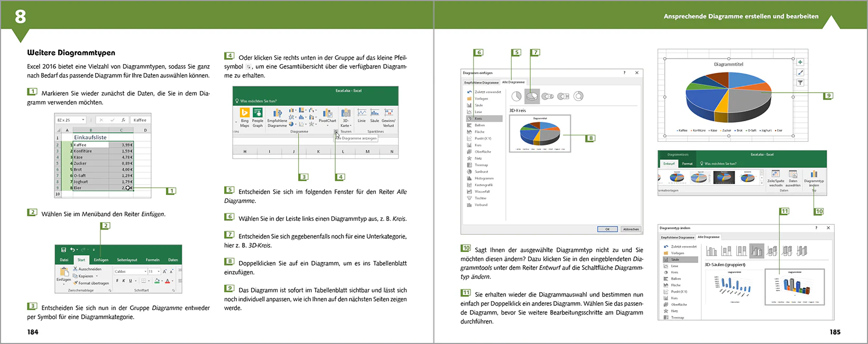
Task: Switch to the Einfügen ribbon tab
Action: click(x=101, y=260)
